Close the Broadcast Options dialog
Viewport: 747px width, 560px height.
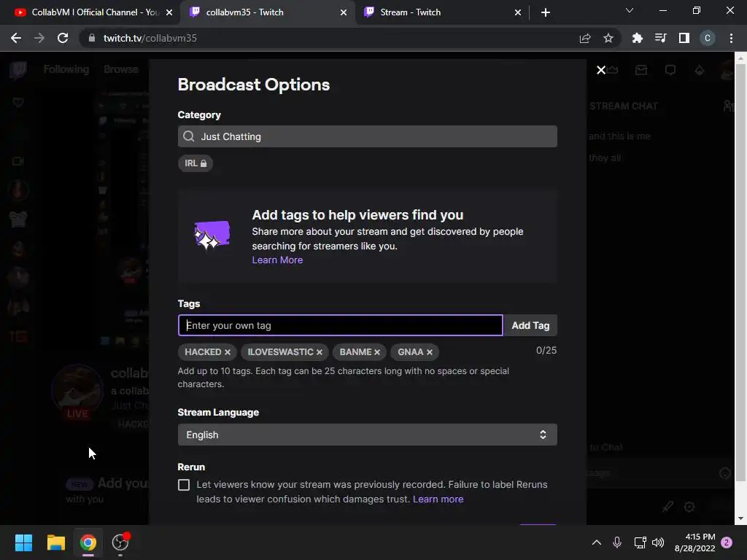pyautogui.click(x=601, y=71)
